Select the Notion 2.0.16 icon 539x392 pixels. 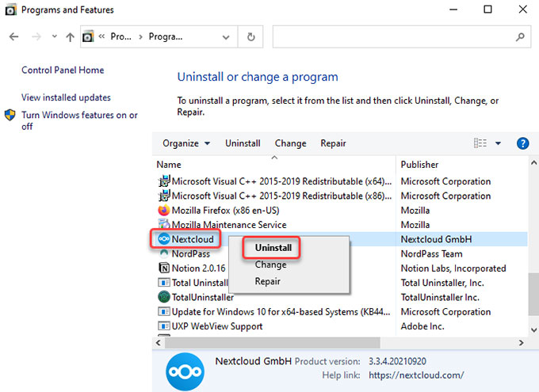[164, 268]
